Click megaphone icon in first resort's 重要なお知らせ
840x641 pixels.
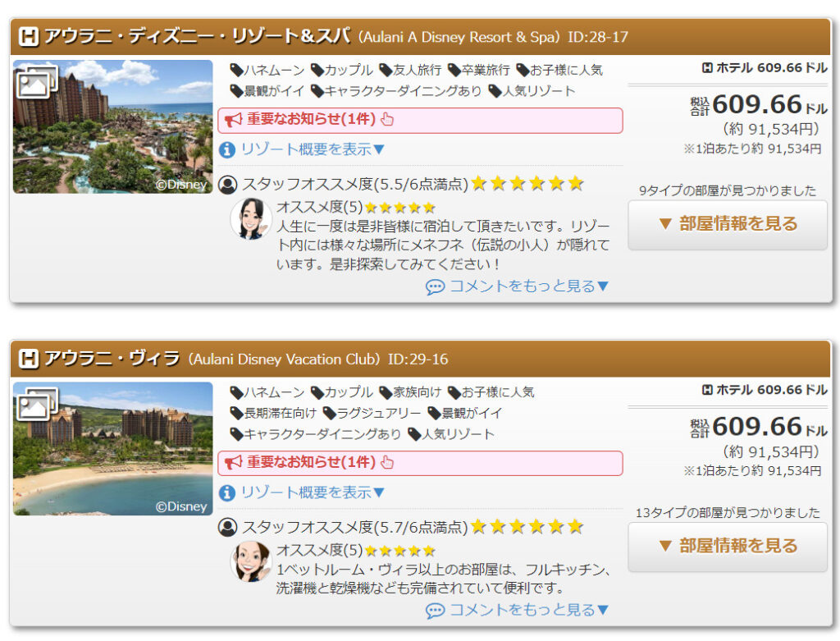233,120
